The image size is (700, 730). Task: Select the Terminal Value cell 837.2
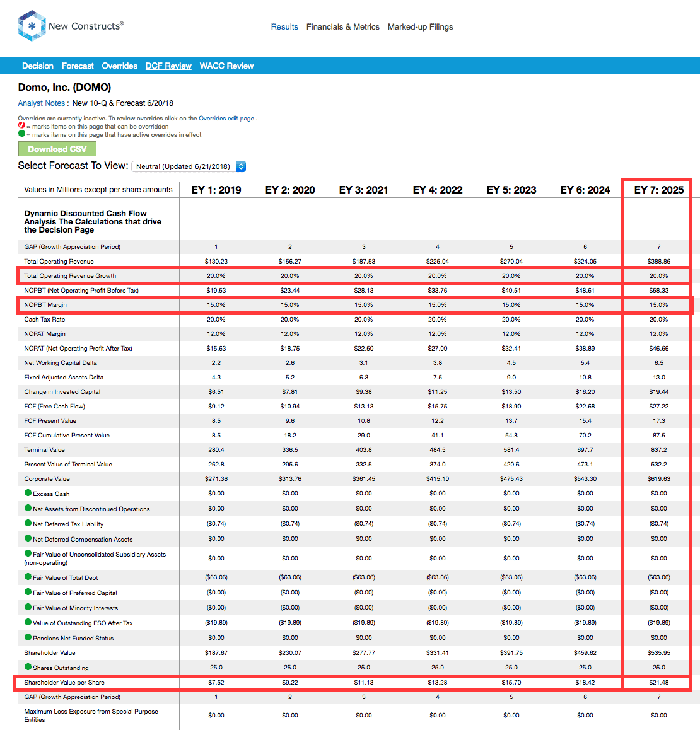point(659,449)
